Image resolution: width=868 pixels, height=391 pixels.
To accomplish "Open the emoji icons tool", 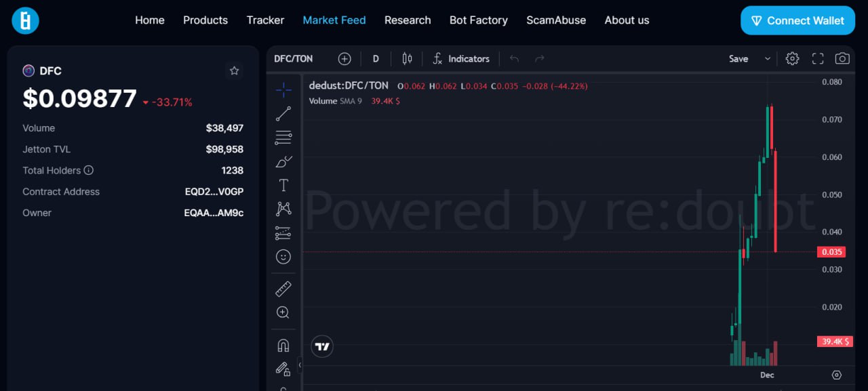I will tap(283, 257).
